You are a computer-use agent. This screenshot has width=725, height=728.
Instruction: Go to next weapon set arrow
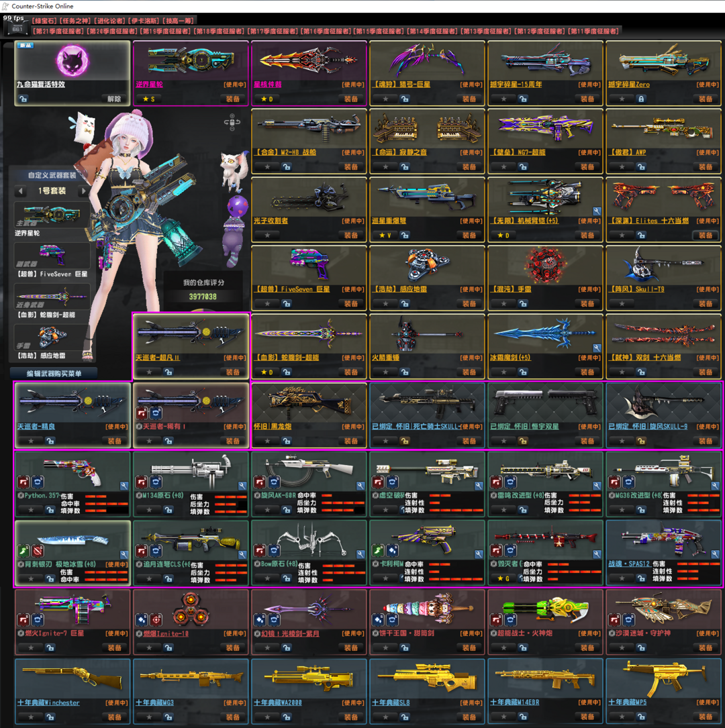(x=84, y=191)
